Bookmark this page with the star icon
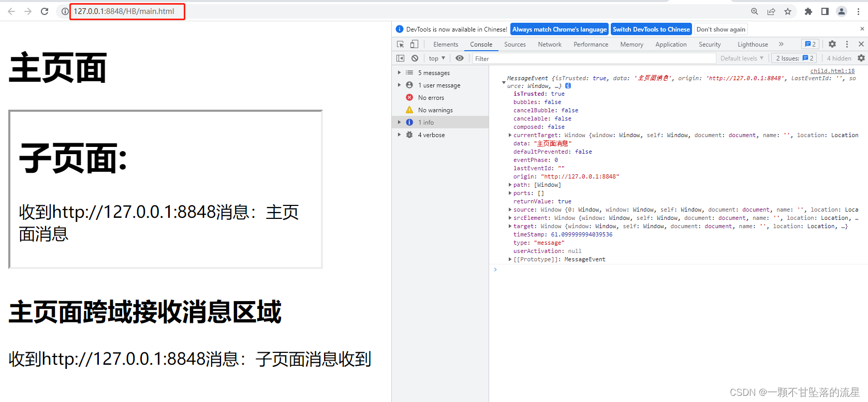 tap(788, 11)
